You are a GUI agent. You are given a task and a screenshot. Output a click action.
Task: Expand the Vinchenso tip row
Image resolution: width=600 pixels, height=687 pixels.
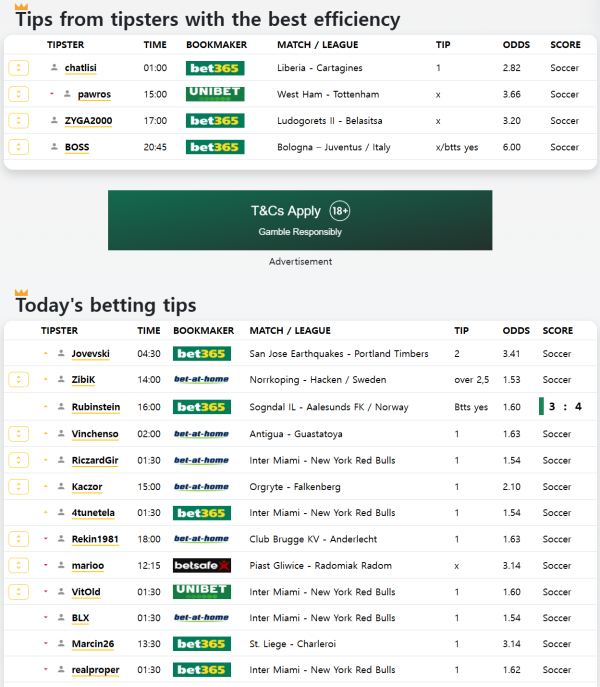[x=18, y=434]
